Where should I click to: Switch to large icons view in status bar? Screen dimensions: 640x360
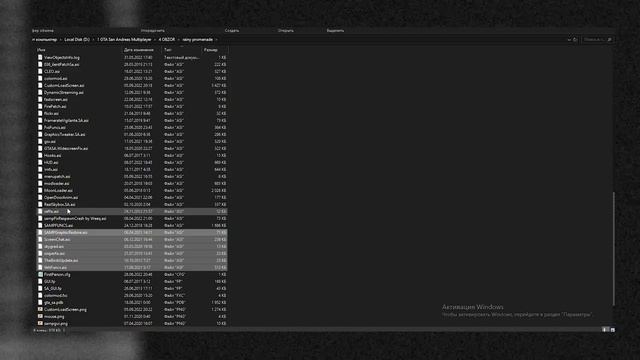(x=613, y=329)
